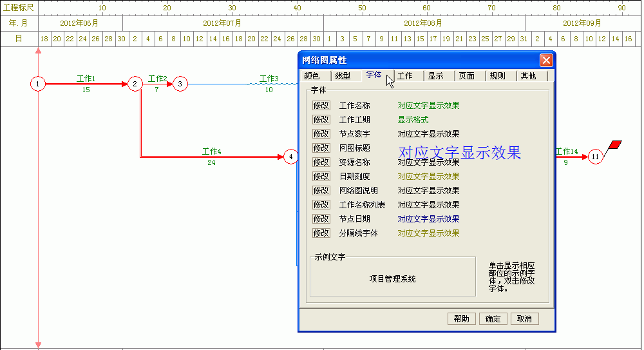This screenshot has height=350, width=644.
Task: Select the 工作14 task label
Action: (x=567, y=151)
